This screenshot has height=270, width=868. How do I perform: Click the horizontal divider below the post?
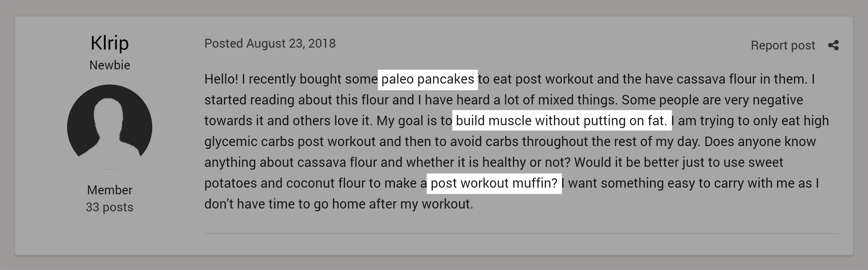[521, 234]
